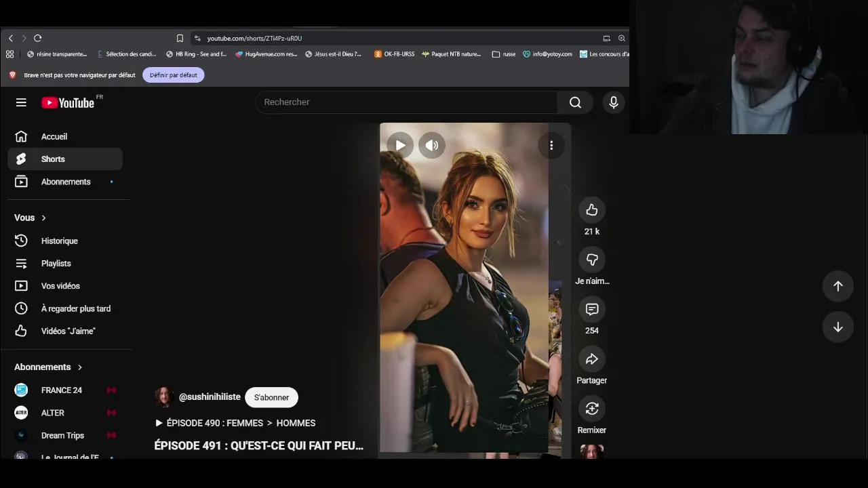Image resolution: width=868 pixels, height=488 pixels.
Task: Open Vidéos "J'aime" list
Action: [x=65, y=331]
